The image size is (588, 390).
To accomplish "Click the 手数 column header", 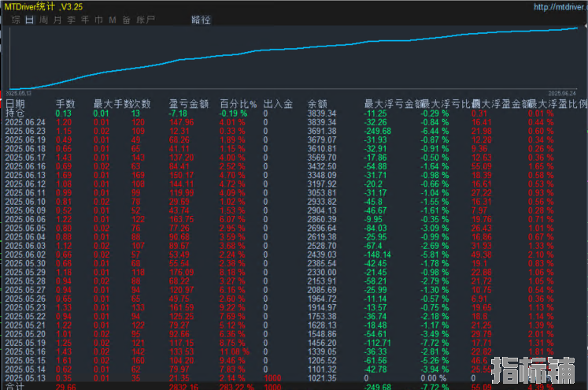I will (65, 103).
